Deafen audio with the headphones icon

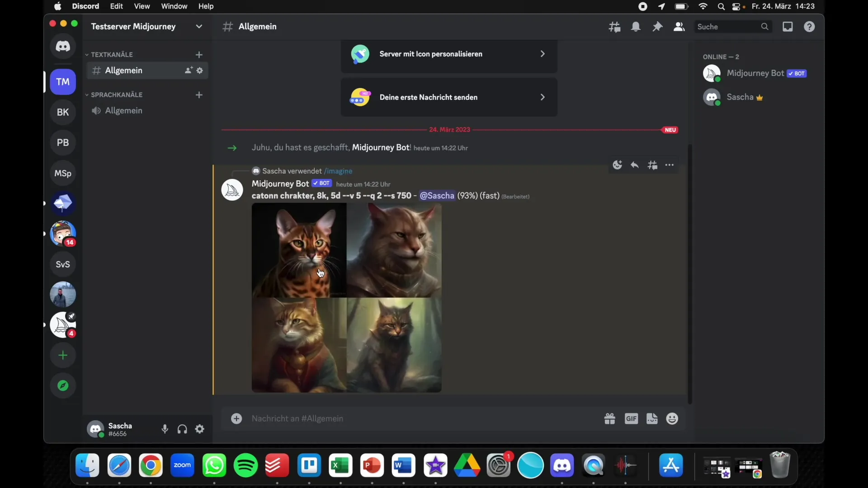(x=182, y=429)
